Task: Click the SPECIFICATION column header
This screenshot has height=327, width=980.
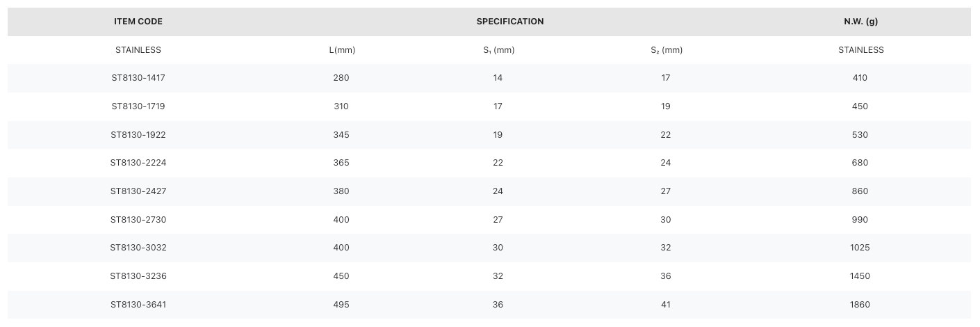Action: 510,22
